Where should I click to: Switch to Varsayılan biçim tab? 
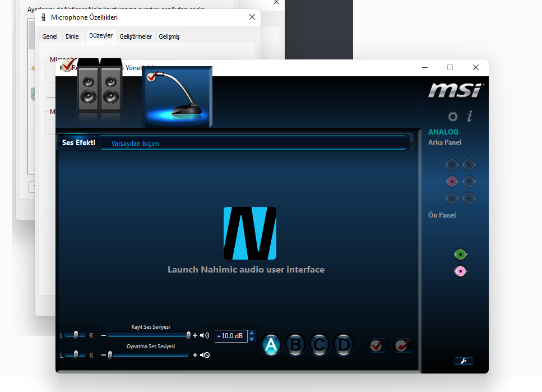(x=135, y=144)
